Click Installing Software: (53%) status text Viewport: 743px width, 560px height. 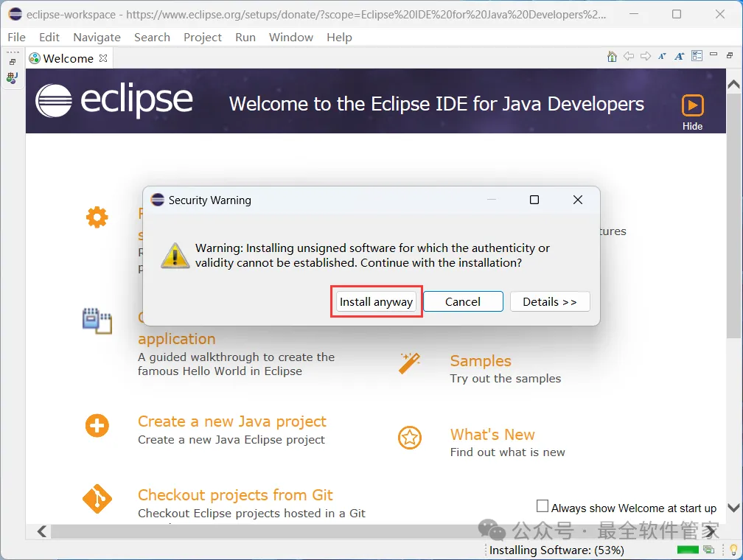557,550
